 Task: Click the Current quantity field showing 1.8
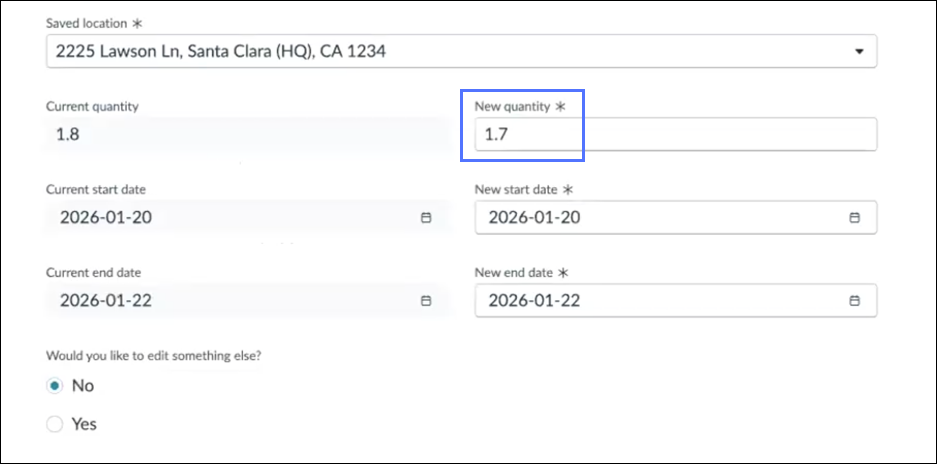tap(248, 134)
